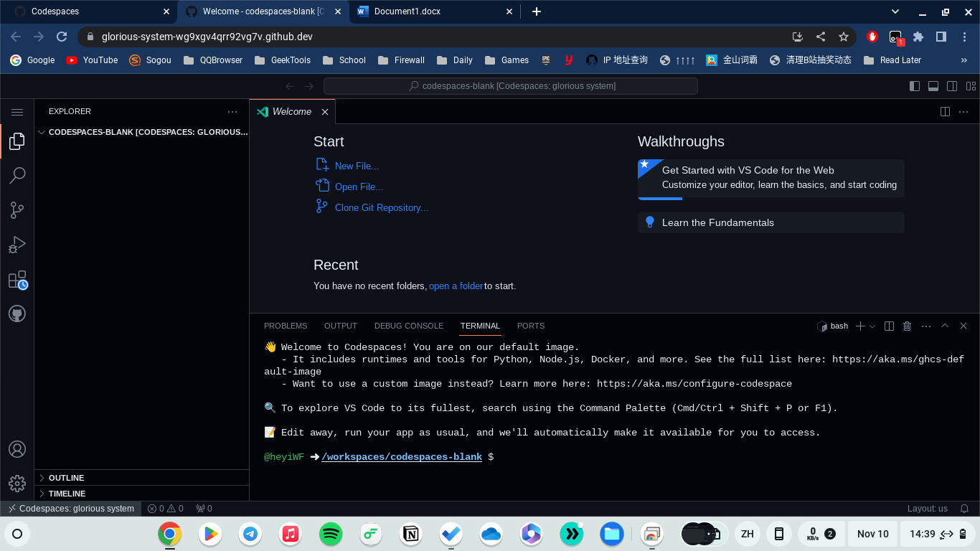Toggle primary side bar layout icon

(x=915, y=86)
